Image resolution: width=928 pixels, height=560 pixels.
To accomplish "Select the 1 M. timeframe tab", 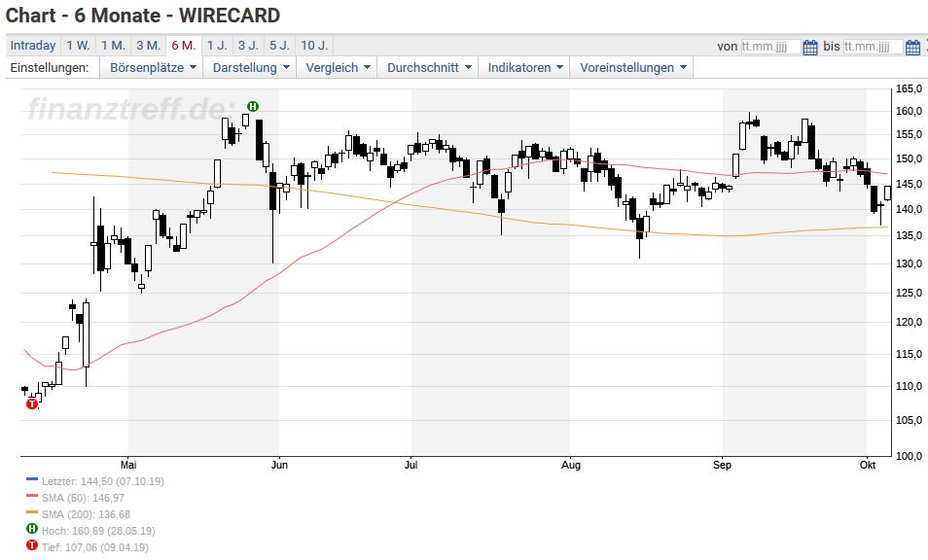I will tap(113, 46).
